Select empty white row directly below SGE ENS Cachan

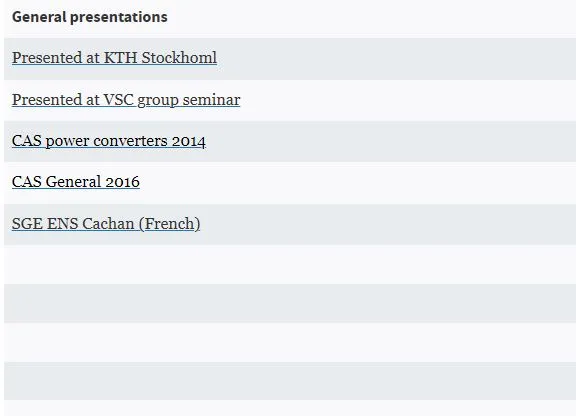point(290,264)
